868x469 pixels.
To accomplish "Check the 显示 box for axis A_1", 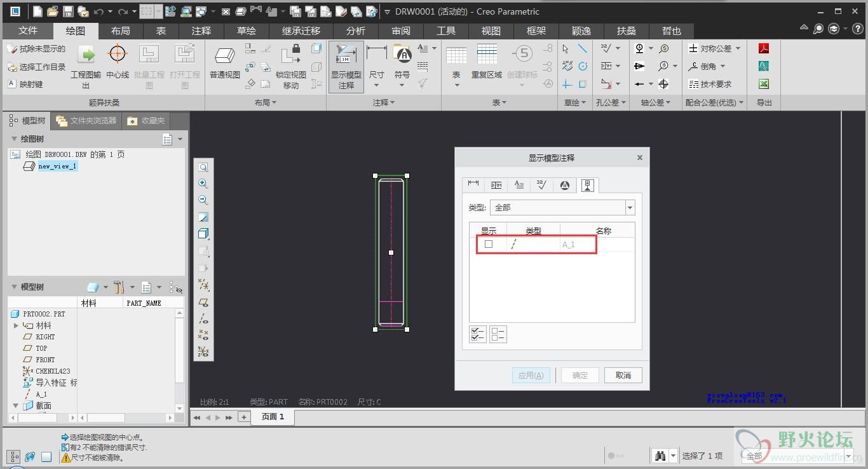I will [x=489, y=244].
